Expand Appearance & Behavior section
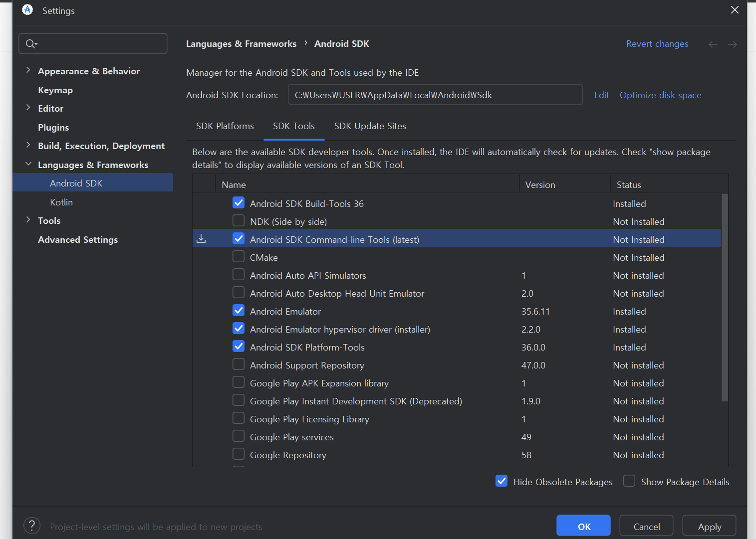 click(28, 70)
